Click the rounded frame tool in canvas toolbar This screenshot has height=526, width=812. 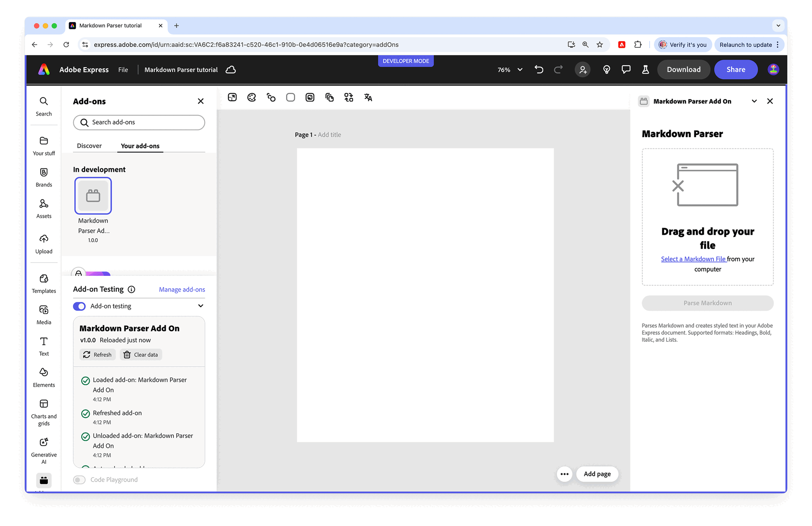tap(310, 97)
